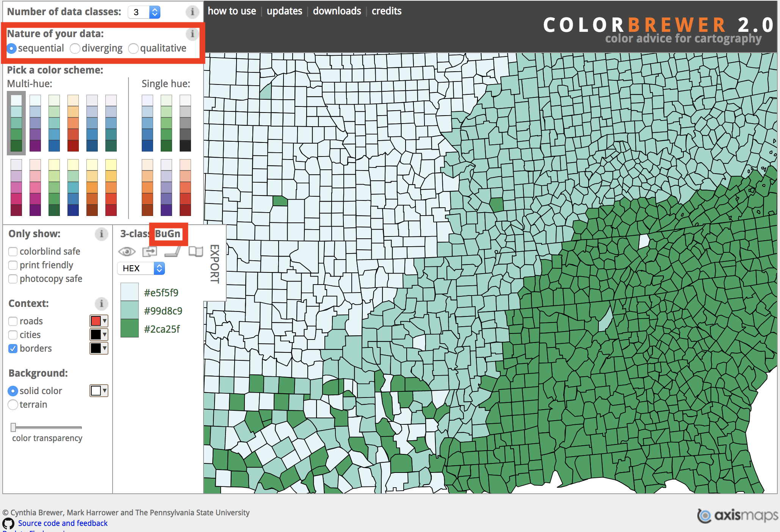Click the info icon beside Context
The height and width of the screenshot is (532, 780).
pyautogui.click(x=101, y=304)
